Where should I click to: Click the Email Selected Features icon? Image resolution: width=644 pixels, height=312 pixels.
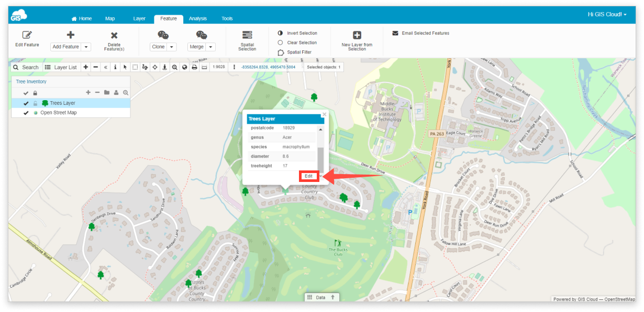(x=395, y=33)
